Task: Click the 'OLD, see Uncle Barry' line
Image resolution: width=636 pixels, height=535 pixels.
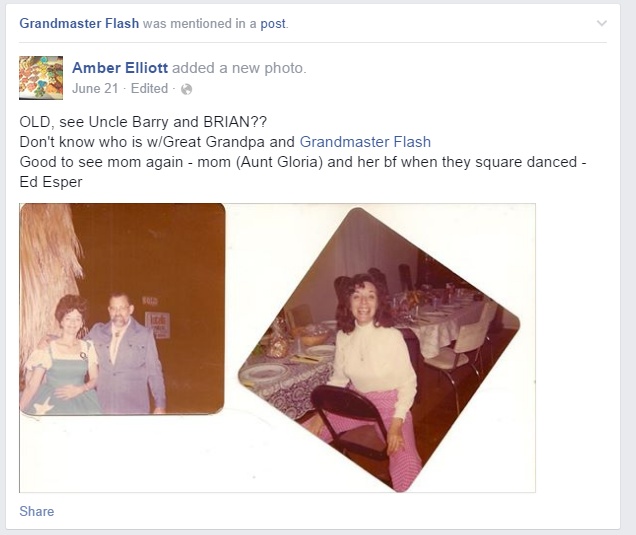Action: (143, 122)
